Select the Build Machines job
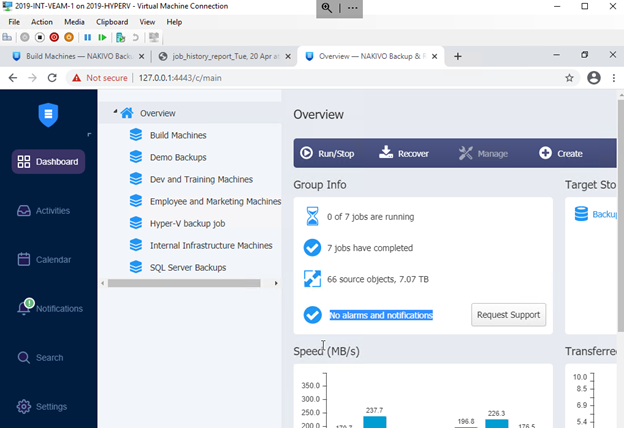This screenshot has height=428, width=624. click(178, 135)
